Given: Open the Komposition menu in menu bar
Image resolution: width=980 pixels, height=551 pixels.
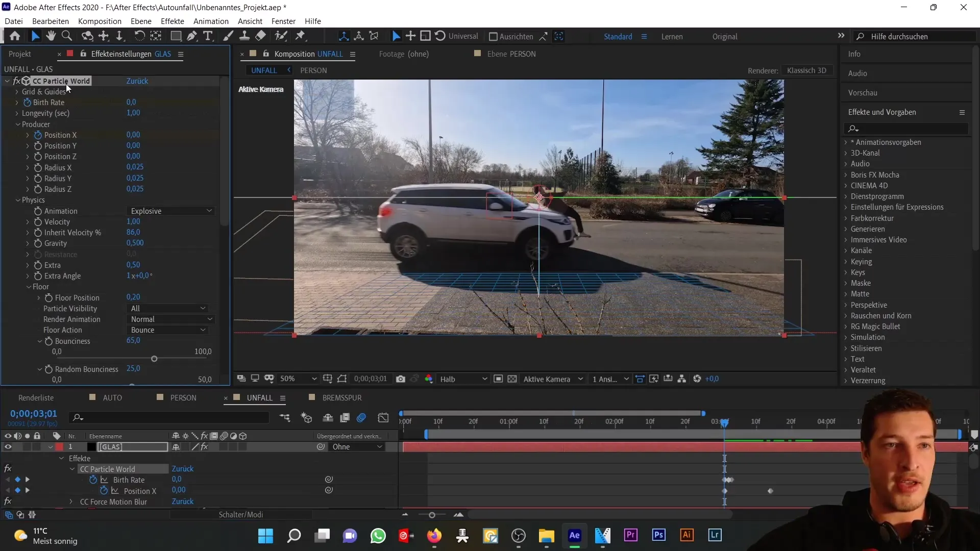Looking at the screenshot, I should 100,21.
